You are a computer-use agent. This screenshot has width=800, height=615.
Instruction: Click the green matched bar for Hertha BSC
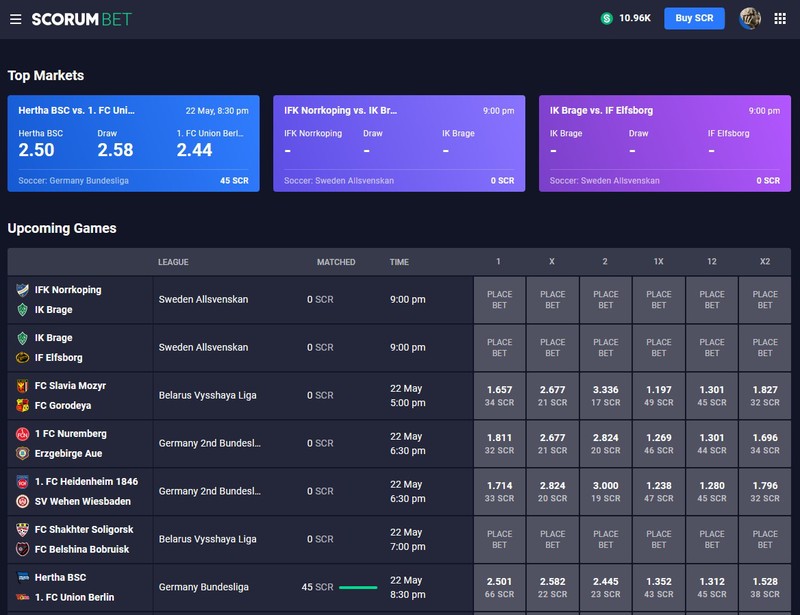click(x=358, y=587)
